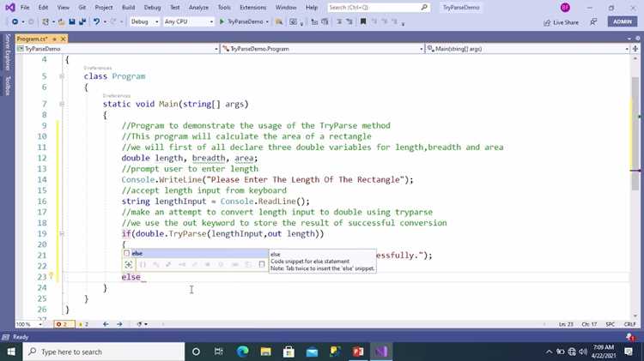644x361 pixels.
Task: Click in the Search (Ctrl+Q) box
Action: click(379, 8)
